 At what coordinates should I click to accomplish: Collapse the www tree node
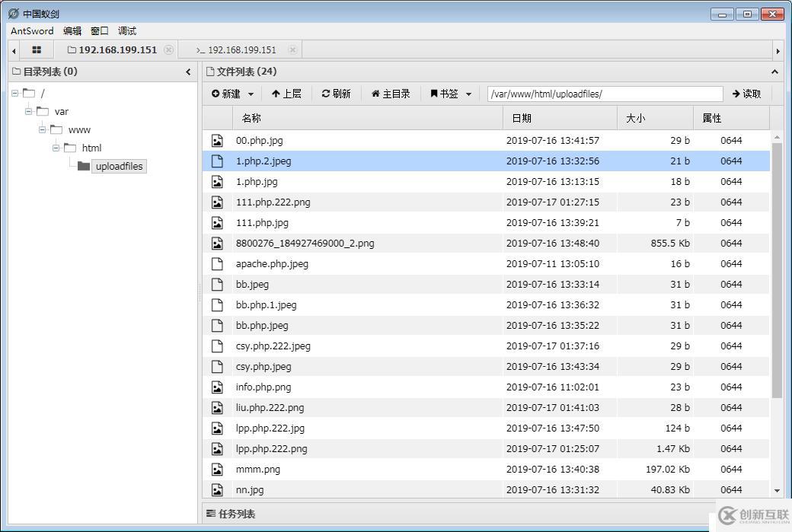pyautogui.click(x=42, y=129)
